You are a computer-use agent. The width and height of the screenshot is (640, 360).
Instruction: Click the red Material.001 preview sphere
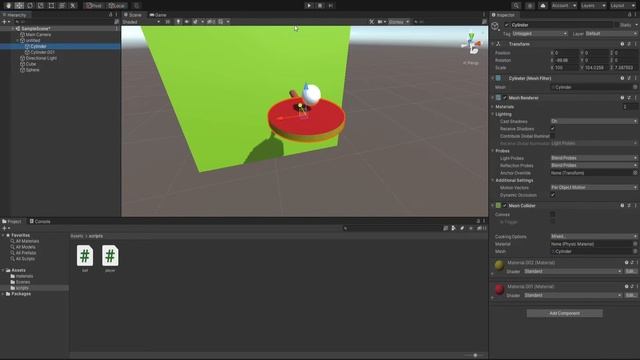click(499, 289)
